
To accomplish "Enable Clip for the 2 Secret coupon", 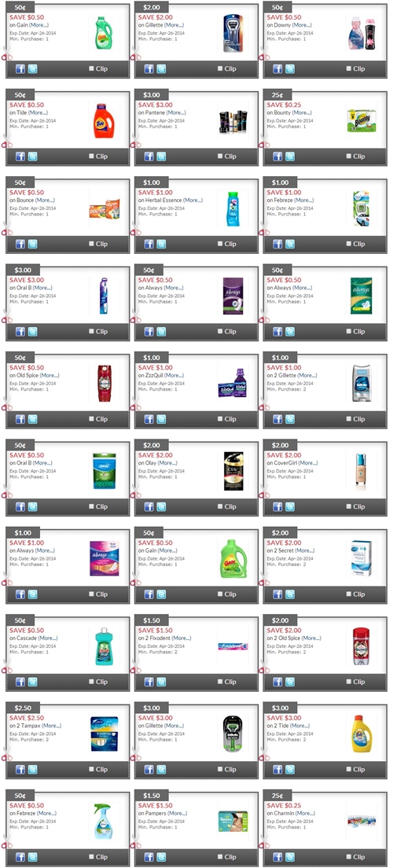I will (x=349, y=594).
